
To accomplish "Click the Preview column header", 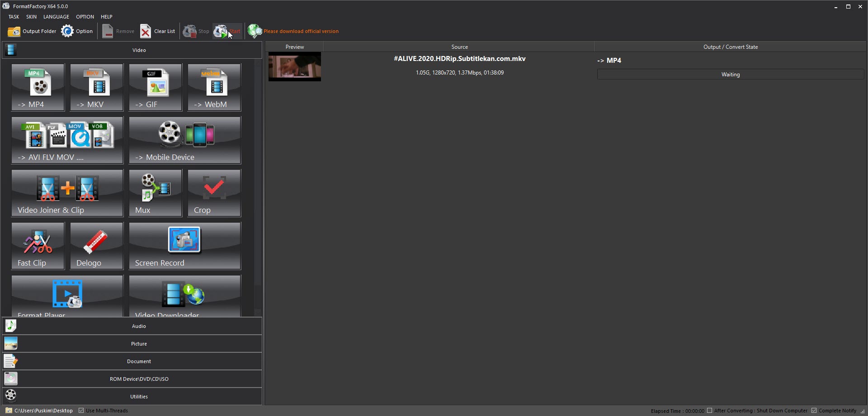I will coord(295,47).
